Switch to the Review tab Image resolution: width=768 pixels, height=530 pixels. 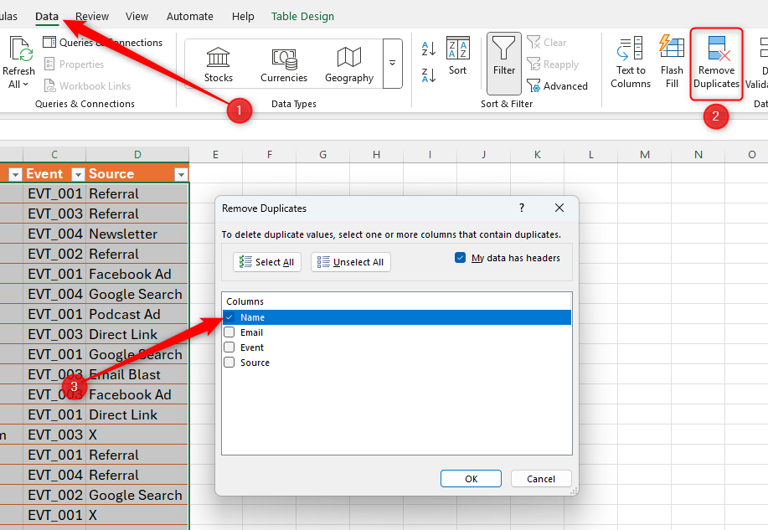(x=92, y=16)
